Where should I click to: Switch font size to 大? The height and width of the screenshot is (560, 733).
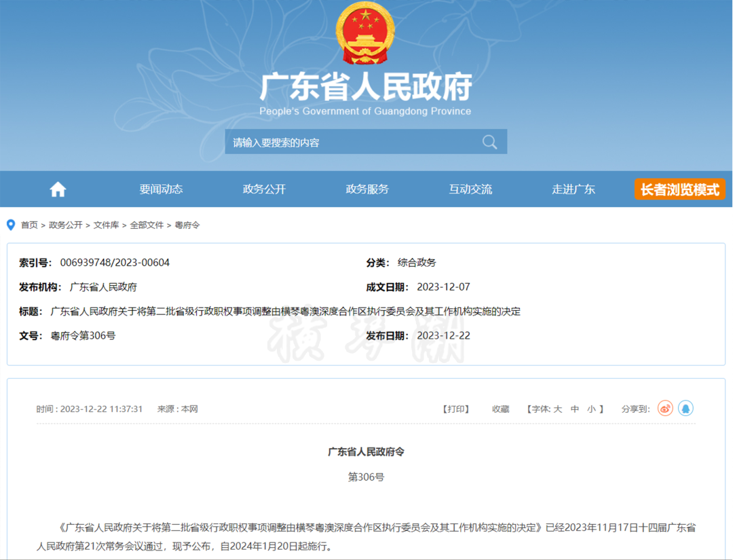(x=557, y=409)
